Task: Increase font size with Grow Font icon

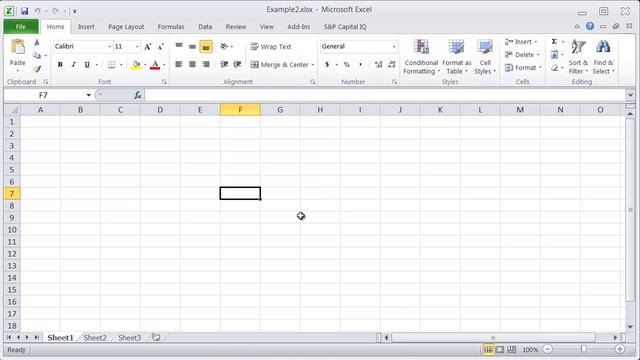Action: click(148, 47)
